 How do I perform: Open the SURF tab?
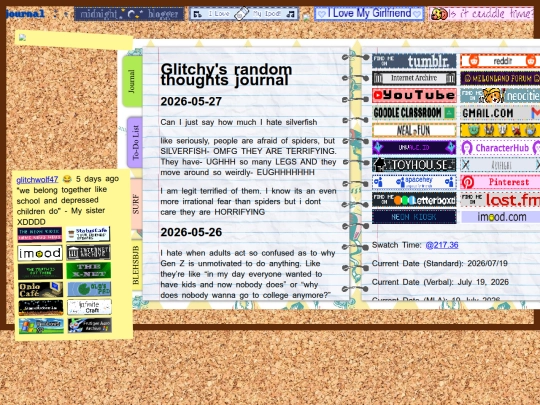pos(136,204)
